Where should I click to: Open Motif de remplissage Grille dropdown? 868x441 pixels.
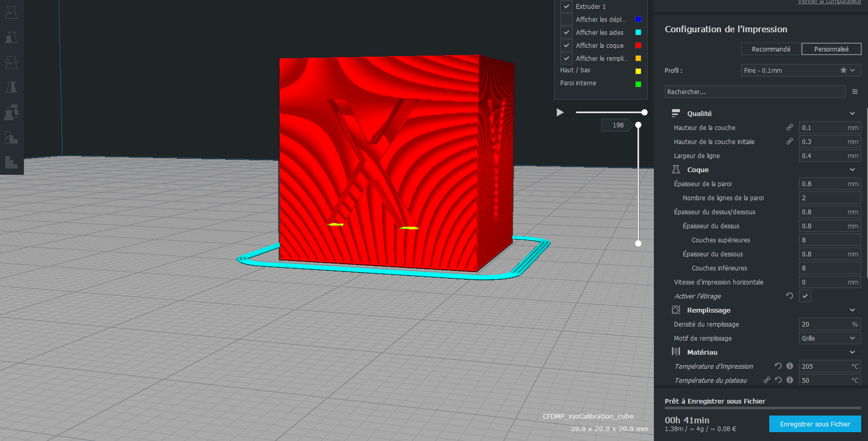click(x=830, y=338)
